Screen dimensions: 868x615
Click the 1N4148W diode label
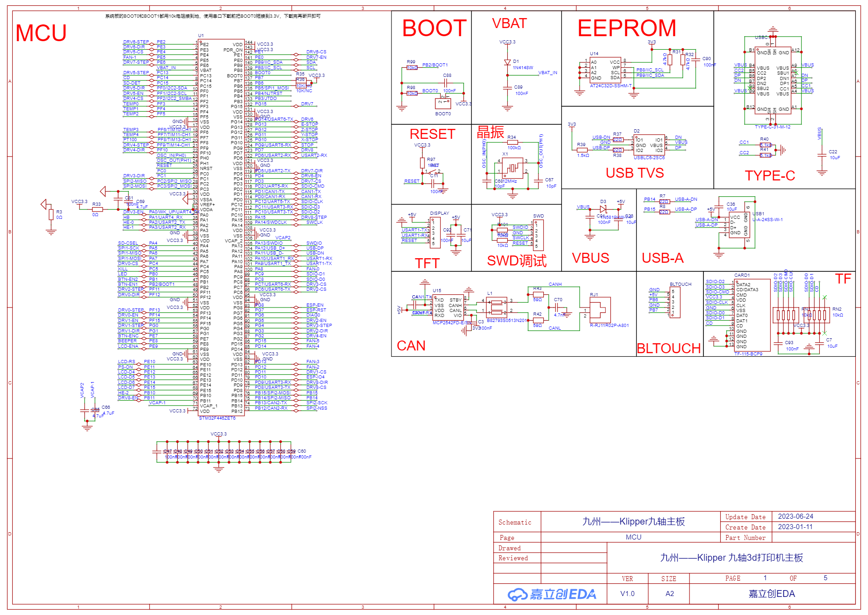pyautogui.click(x=523, y=68)
